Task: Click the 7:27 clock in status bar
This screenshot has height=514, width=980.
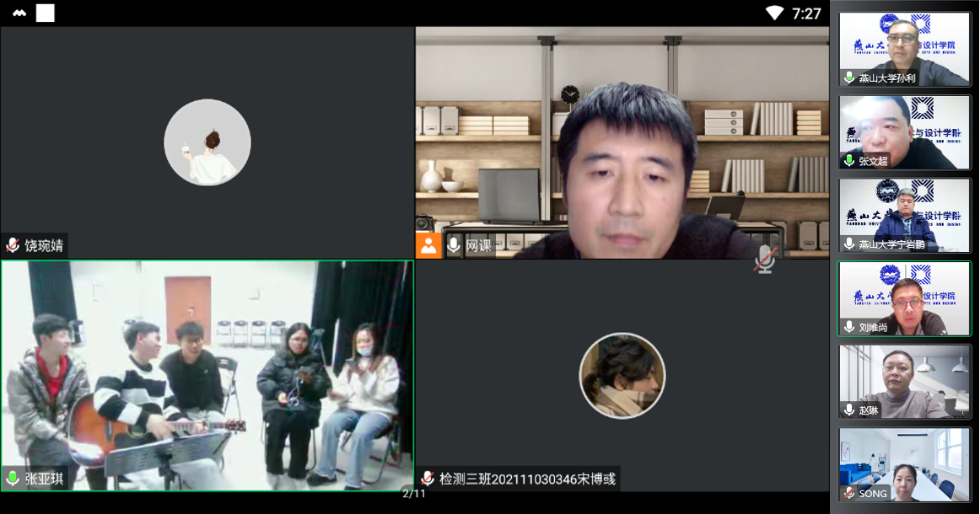Action: pos(806,13)
